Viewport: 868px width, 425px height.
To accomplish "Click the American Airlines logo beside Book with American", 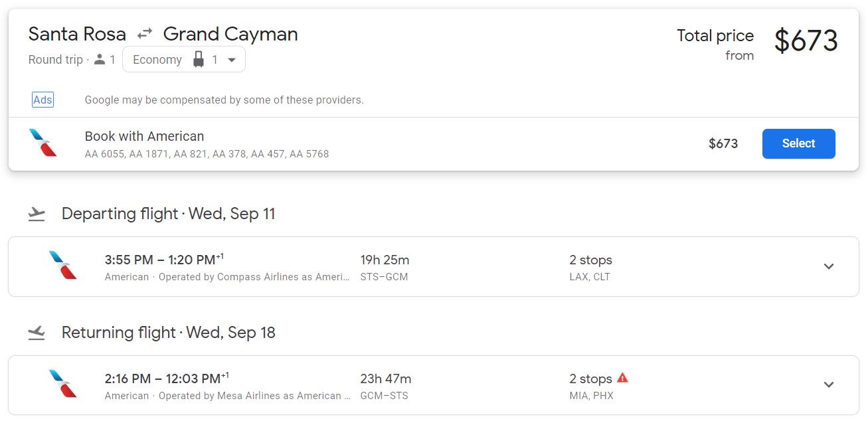I will coord(43,143).
